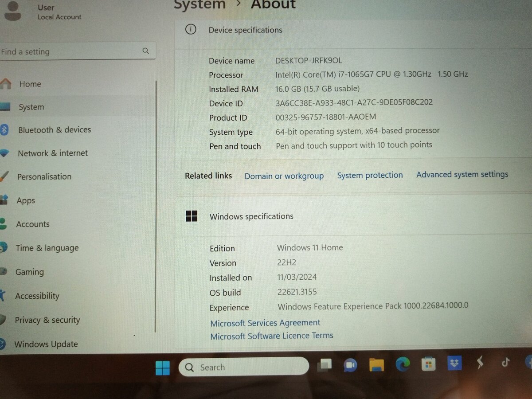Click Advanced system settings
This screenshot has width=532, height=399.
pos(462,174)
